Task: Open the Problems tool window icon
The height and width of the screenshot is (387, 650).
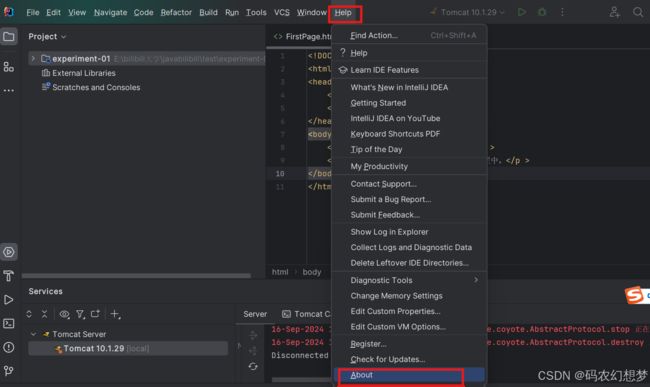Action: (x=9, y=347)
